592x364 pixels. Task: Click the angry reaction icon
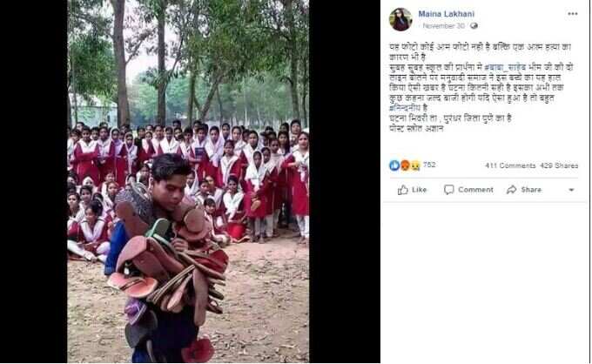[x=405, y=165]
